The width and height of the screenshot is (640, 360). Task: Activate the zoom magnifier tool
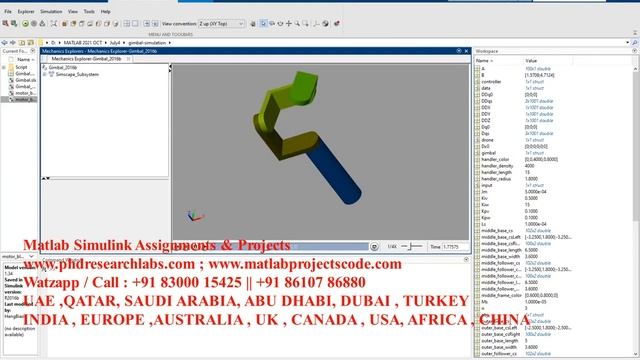[297, 24]
